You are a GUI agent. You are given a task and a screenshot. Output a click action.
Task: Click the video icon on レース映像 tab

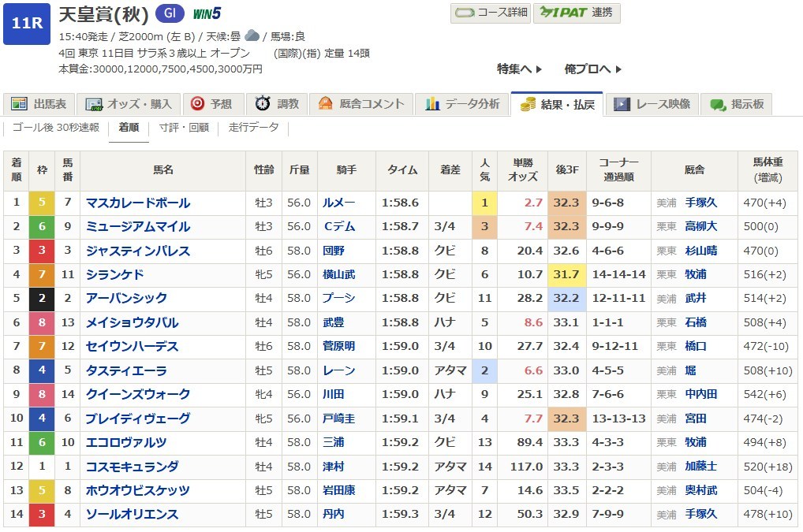coord(622,104)
